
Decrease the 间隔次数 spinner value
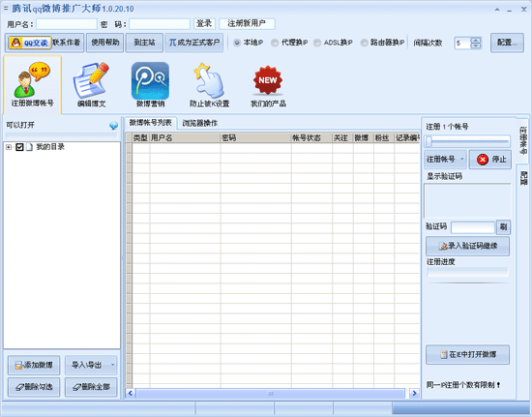click(476, 45)
